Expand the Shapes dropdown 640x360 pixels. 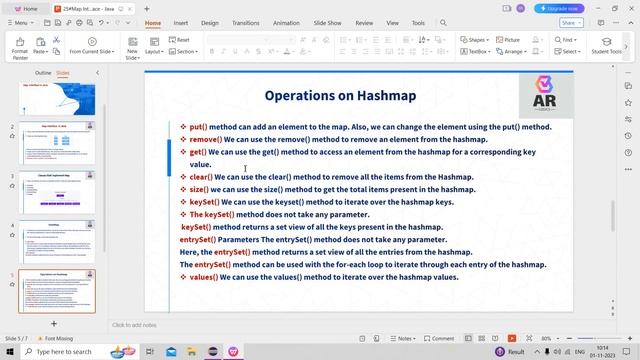[x=474, y=40]
